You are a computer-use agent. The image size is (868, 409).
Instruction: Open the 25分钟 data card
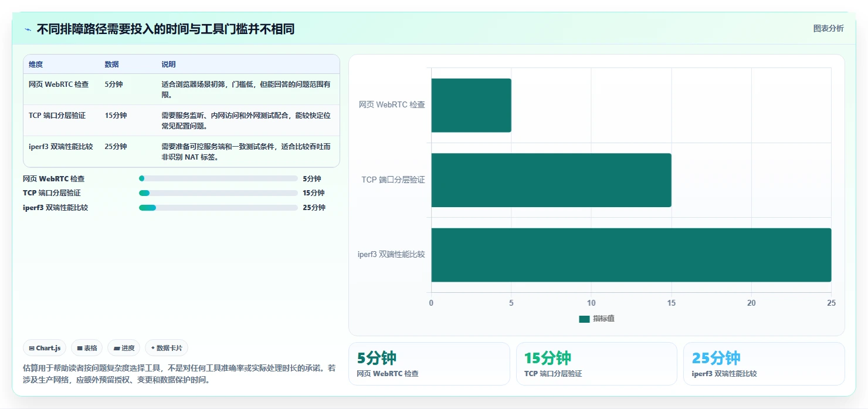pyautogui.click(x=764, y=364)
